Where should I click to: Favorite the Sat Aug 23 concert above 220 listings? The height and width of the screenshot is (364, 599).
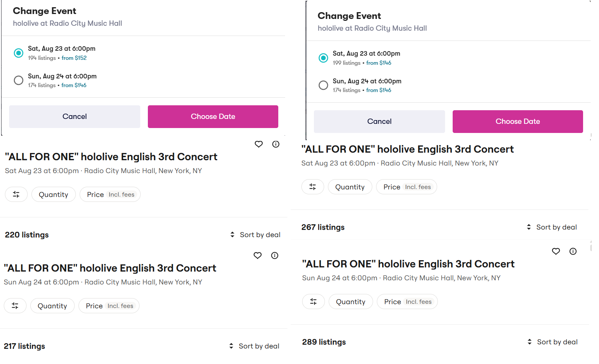(259, 144)
